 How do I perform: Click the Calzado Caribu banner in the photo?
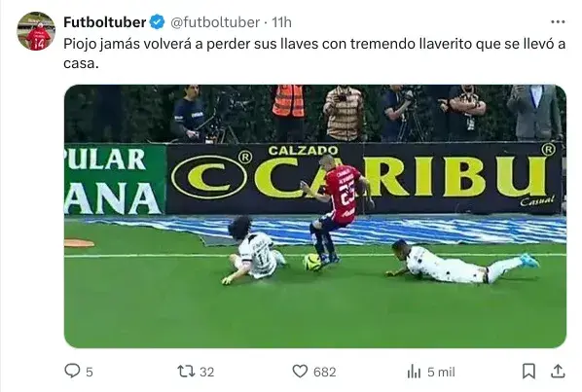(364, 178)
